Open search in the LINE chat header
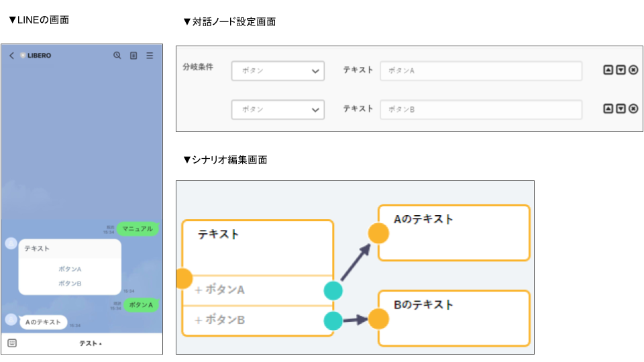Screen dimensions: 644x362 point(117,56)
